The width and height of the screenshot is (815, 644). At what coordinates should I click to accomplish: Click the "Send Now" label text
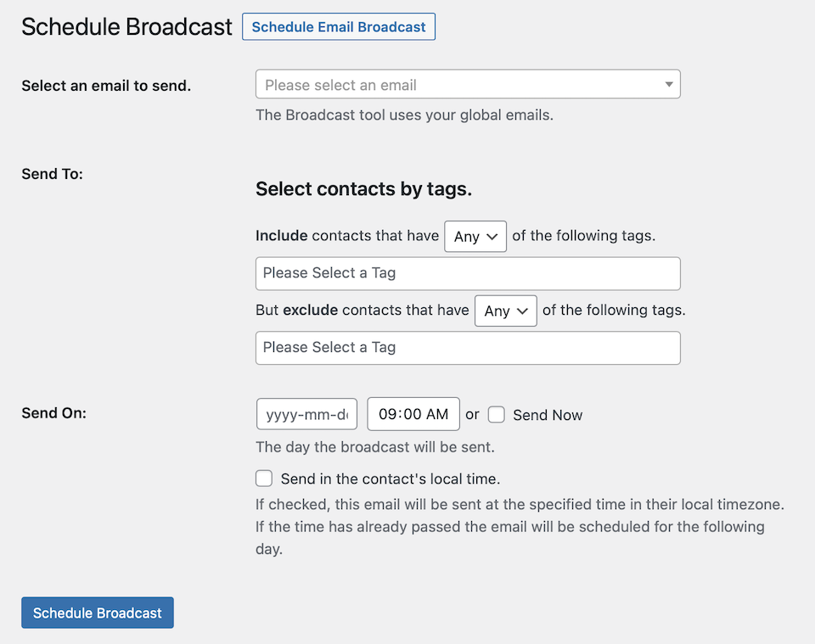[x=548, y=416]
